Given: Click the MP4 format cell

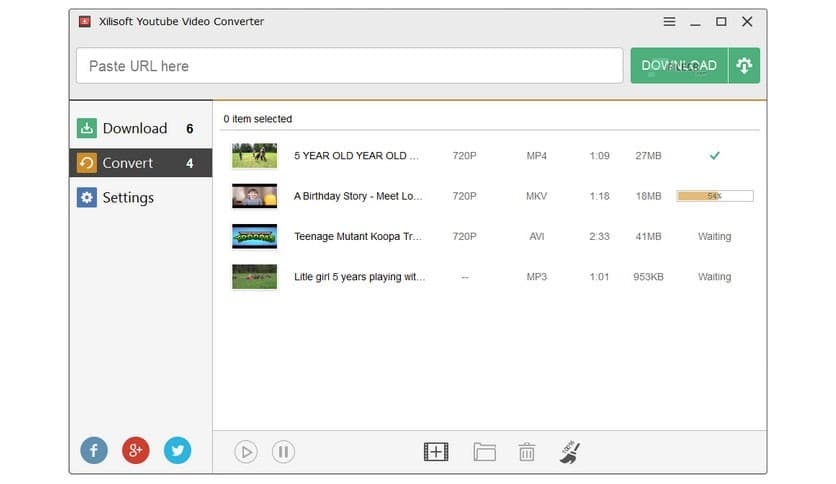Looking at the screenshot, I should pyautogui.click(x=536, y=156).
